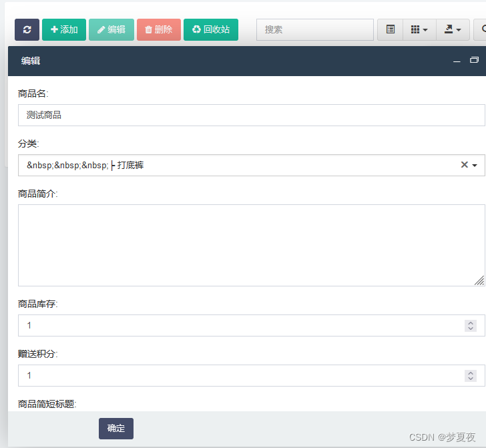486x448 pixels.
Task: Decrease 赠送积分 with down arrow
Action: coord(471,379)
